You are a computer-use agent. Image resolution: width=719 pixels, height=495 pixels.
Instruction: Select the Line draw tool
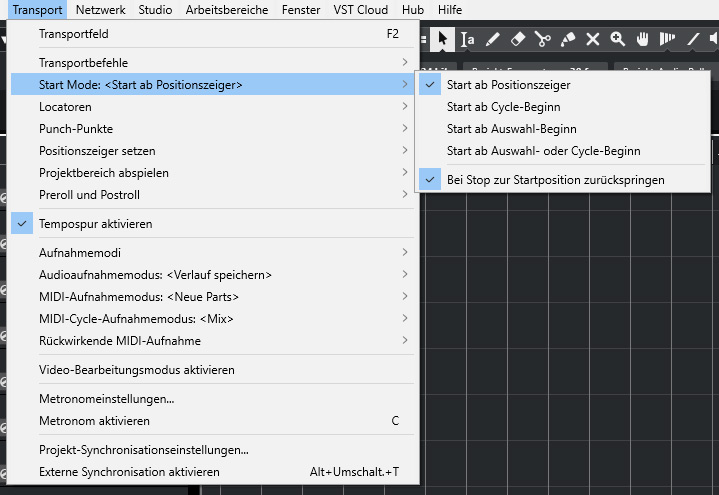pos(693,39)
